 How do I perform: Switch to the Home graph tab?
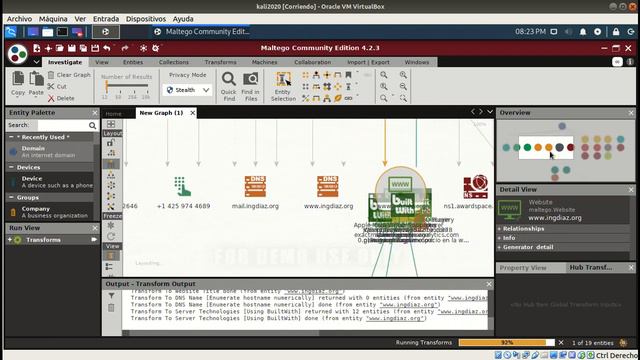click(113, 113)
